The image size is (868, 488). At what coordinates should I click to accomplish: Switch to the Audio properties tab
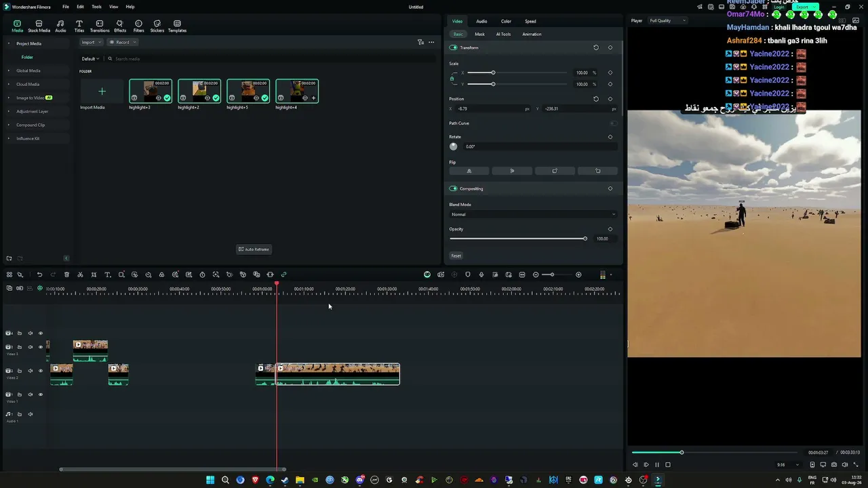481,21
